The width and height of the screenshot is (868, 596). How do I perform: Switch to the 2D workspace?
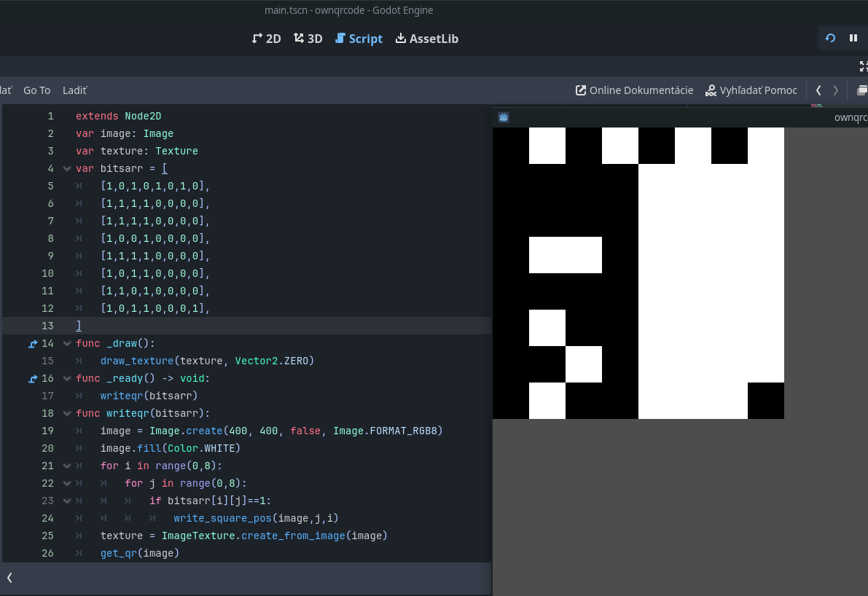click(x=266, y=39)
